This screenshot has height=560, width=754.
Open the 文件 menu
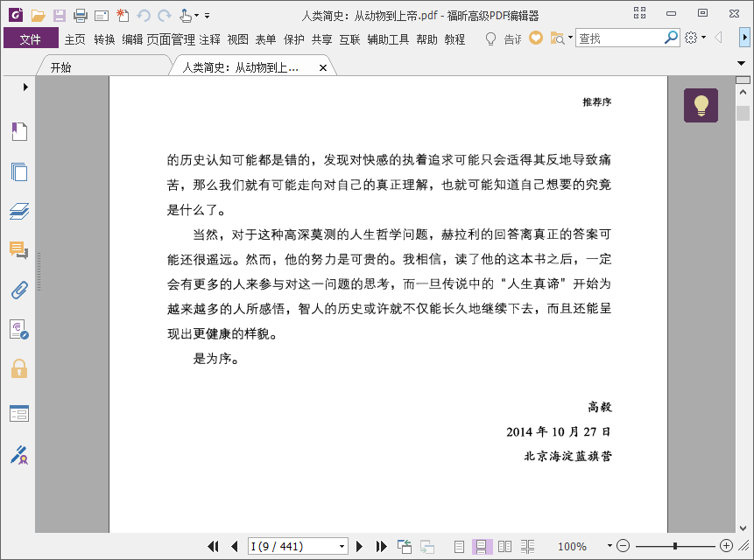31,38
